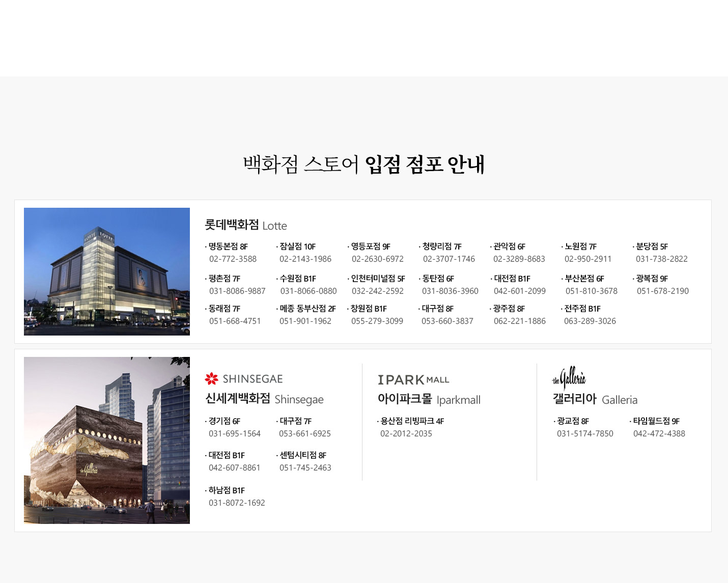Click phone number 031-8086-9887

click(237, 291)
